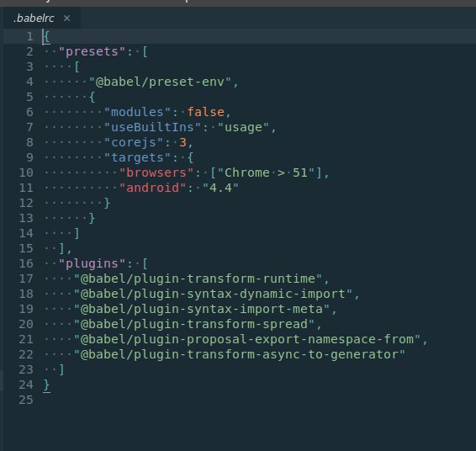Click the "usage" string value
The width and height of the screenshot is (476, 451).
(243, 127)
